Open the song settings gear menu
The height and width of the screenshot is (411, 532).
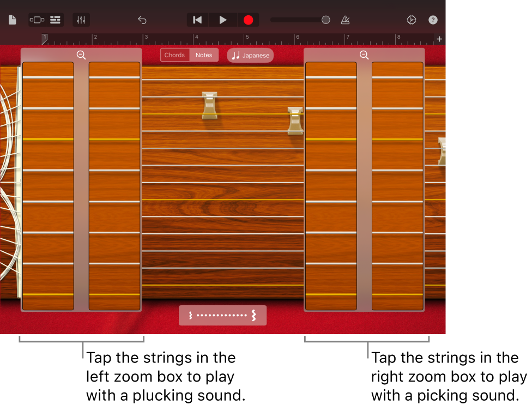pos(411,20)
